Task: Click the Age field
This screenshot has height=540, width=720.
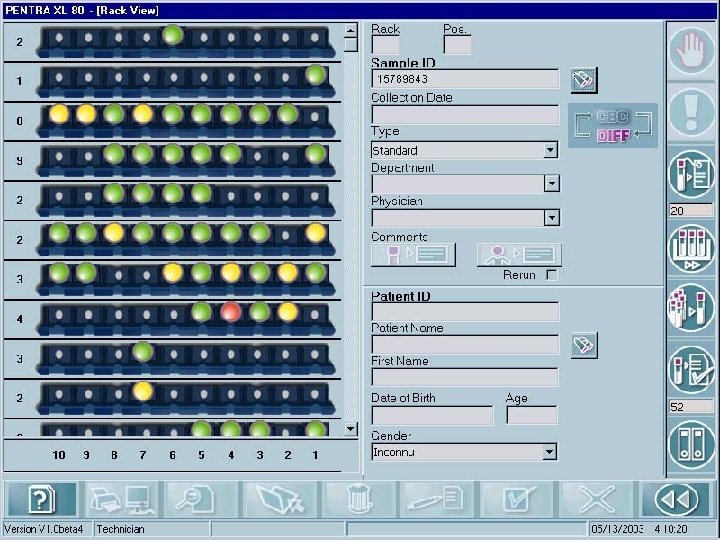Action: coord(532,415)
